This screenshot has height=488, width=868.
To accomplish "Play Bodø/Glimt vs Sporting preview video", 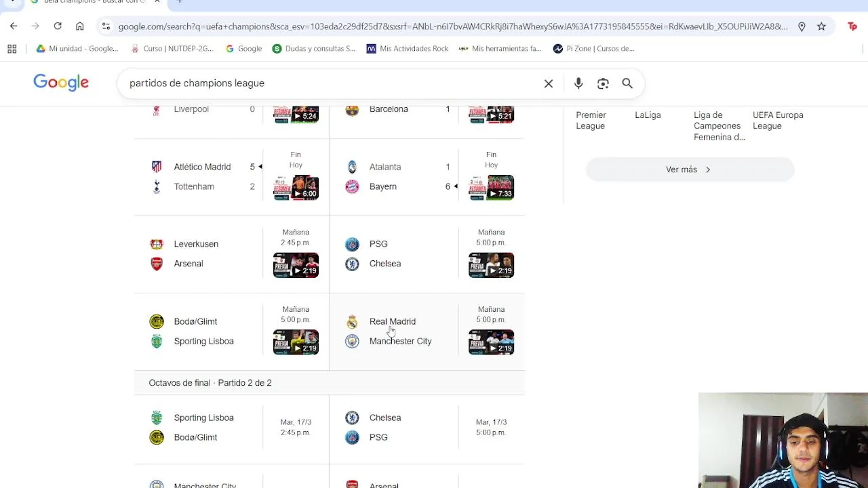I will [296, 342].
